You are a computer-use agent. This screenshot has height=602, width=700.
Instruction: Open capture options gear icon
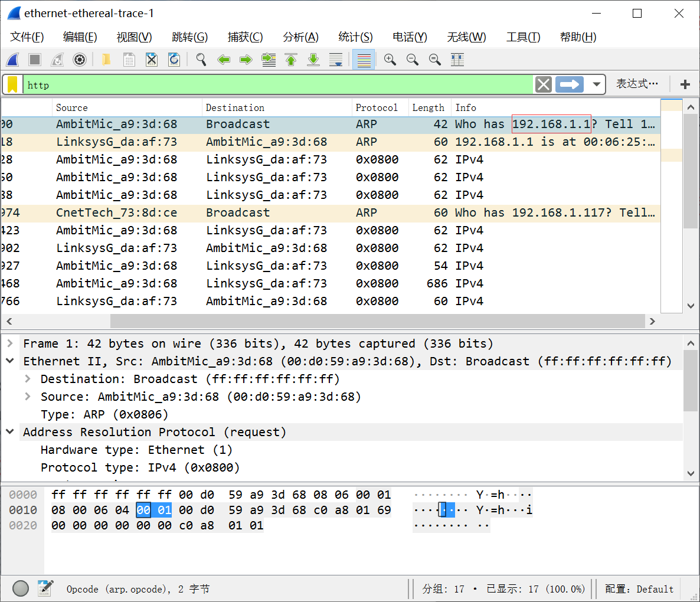click(80, 60)
